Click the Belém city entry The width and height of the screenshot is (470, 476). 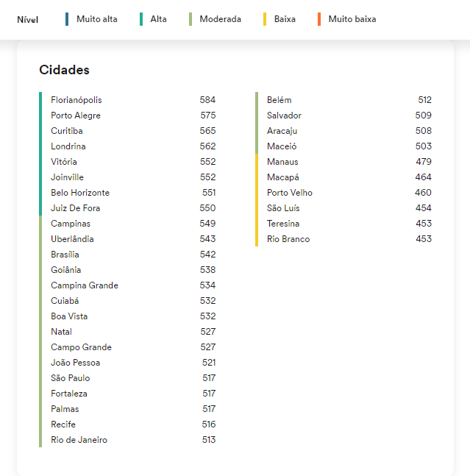click(279, 100)
